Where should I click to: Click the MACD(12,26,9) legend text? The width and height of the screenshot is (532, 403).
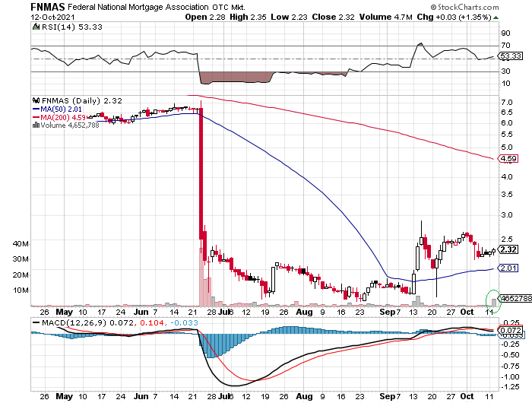74,322
